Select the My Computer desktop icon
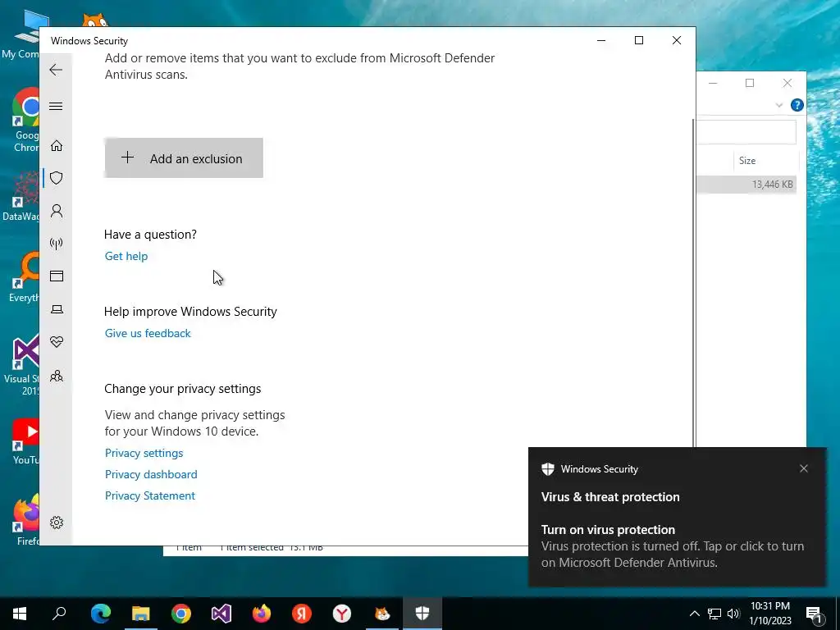840x630 pixels. coord(22,33)
